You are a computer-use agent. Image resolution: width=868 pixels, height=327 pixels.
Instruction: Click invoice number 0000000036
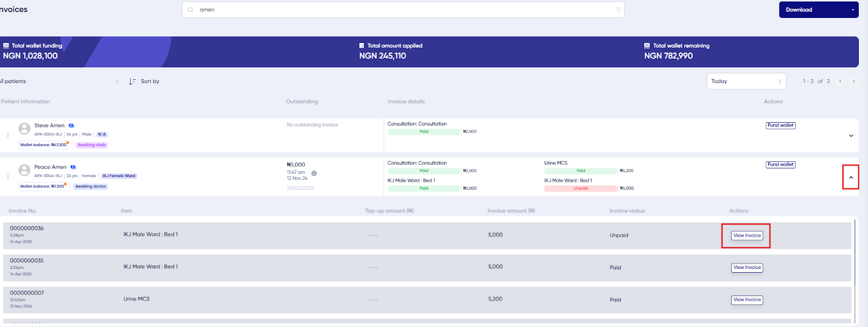click(x=27, y=228)
